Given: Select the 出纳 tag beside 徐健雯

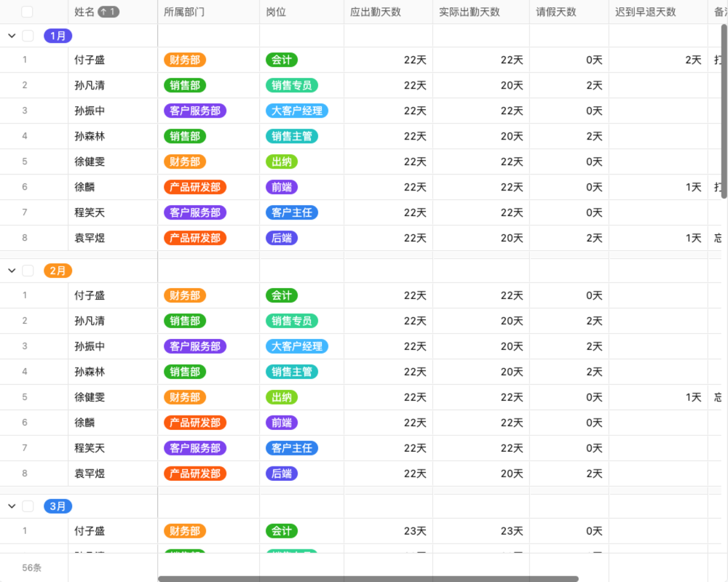Looking at the screenshot, I should coord(281,162).
